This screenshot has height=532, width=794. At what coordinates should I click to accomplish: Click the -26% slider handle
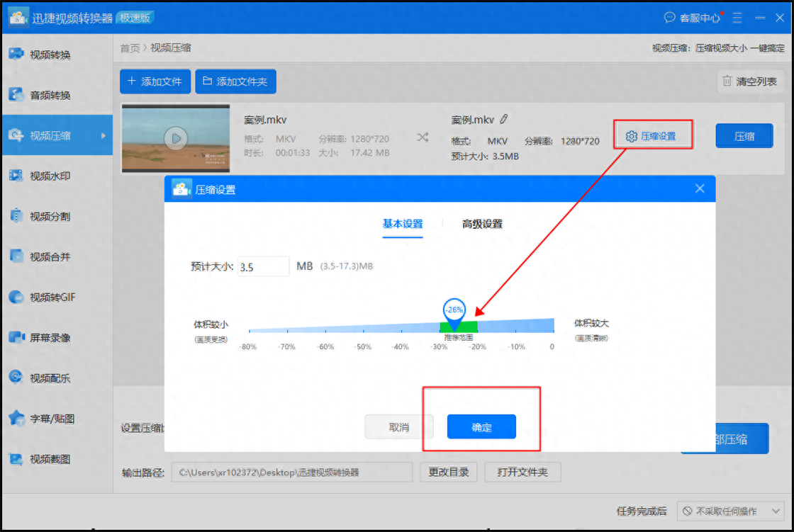(x=454, y=312)
